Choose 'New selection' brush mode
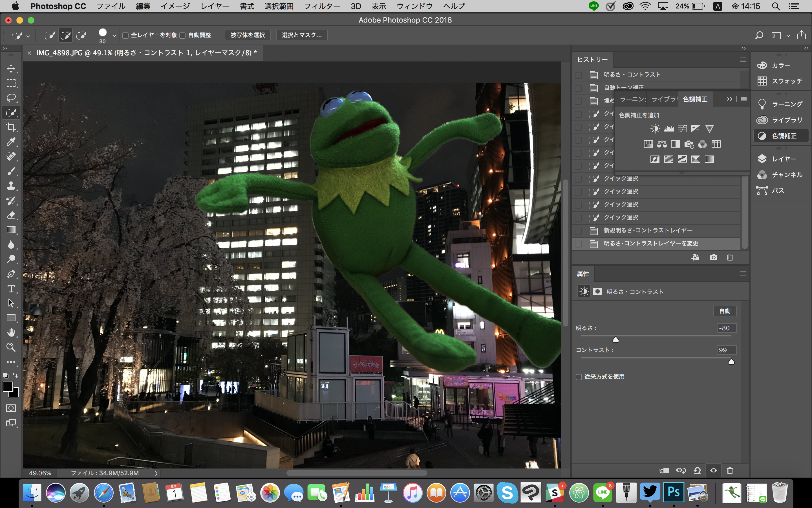This screenshot has height=508, width=812. click(x=50, y=35)
